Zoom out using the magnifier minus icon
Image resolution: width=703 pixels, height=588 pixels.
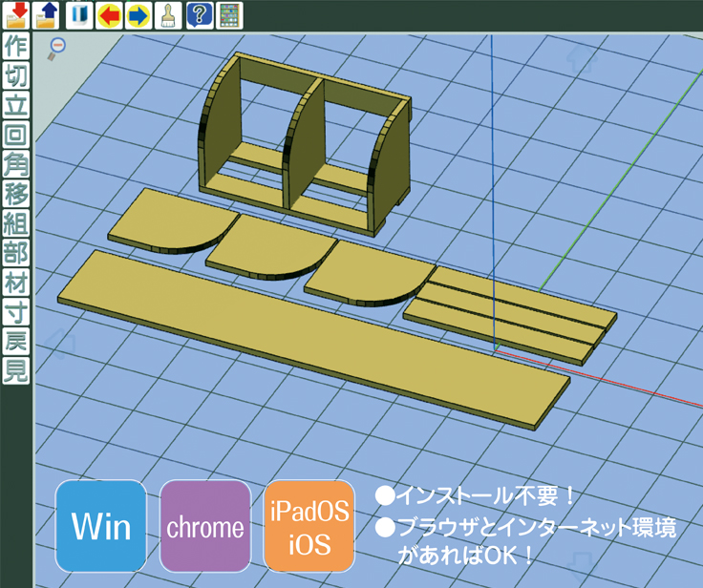tap(57, 45)
